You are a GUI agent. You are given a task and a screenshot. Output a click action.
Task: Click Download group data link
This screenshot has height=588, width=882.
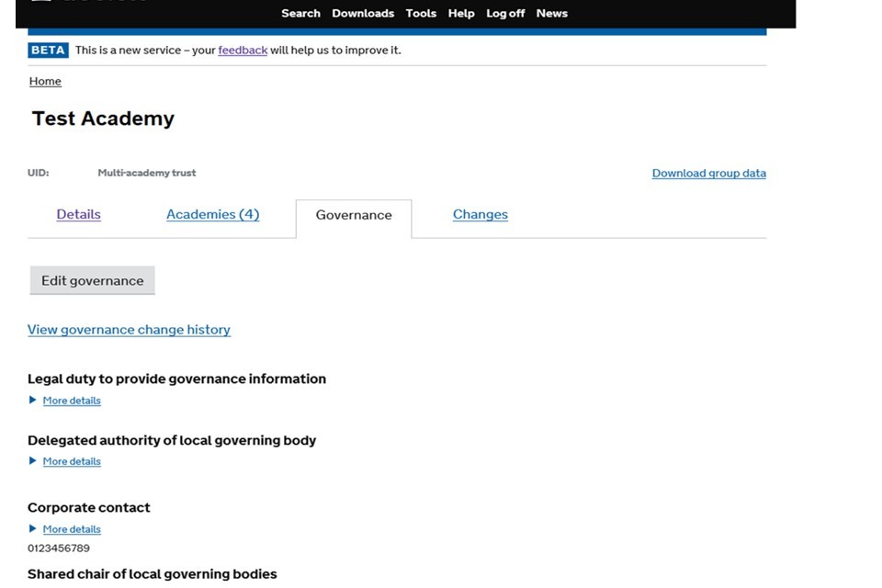click(x=708, y=174)
